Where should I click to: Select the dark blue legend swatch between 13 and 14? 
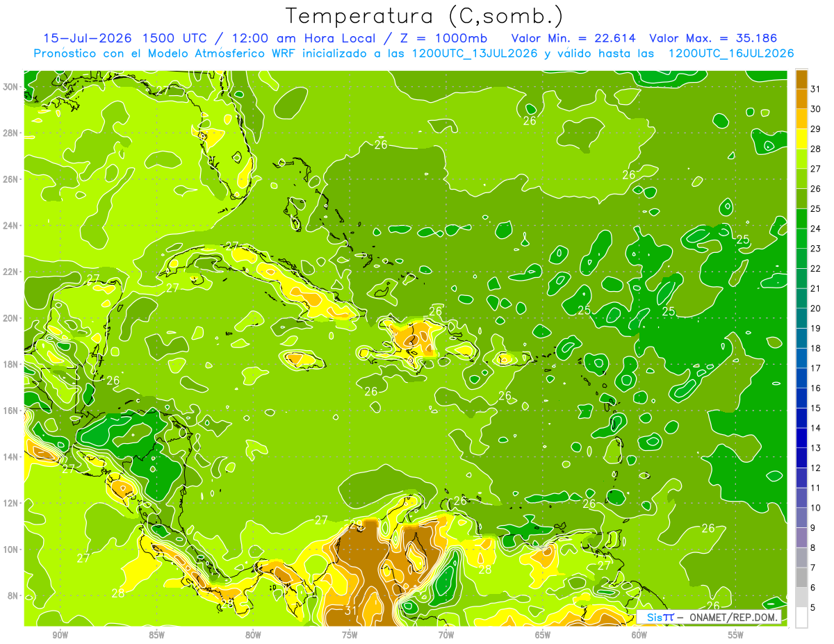pos(801,438)
